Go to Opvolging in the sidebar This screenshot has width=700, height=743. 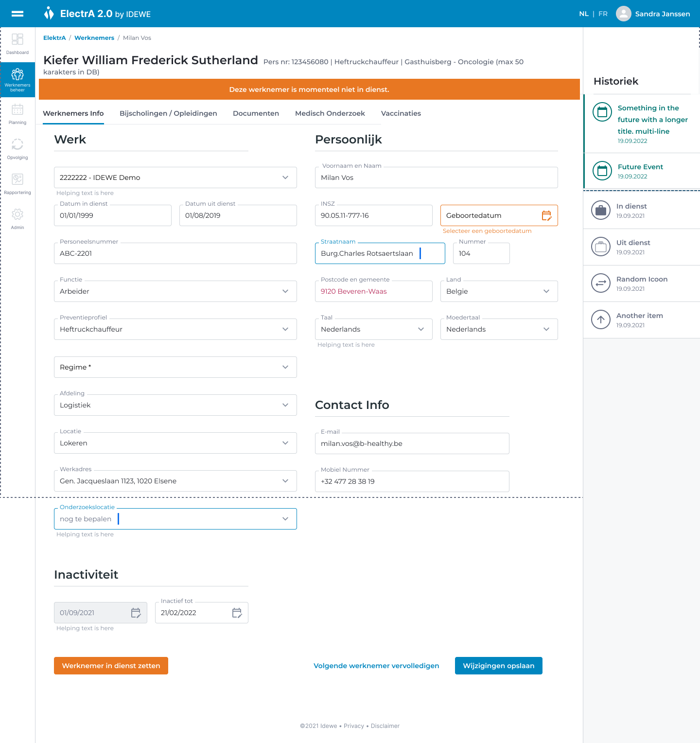(17, 149)
